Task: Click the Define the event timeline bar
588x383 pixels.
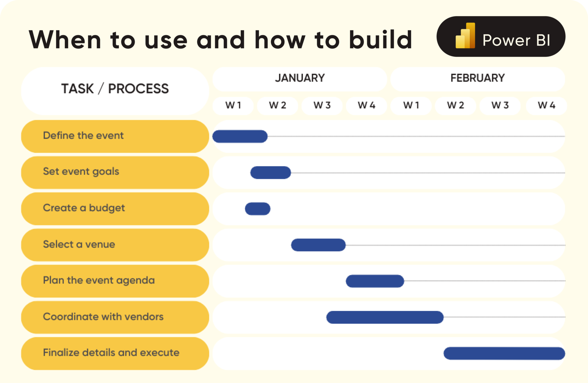Action: (240, 136)
